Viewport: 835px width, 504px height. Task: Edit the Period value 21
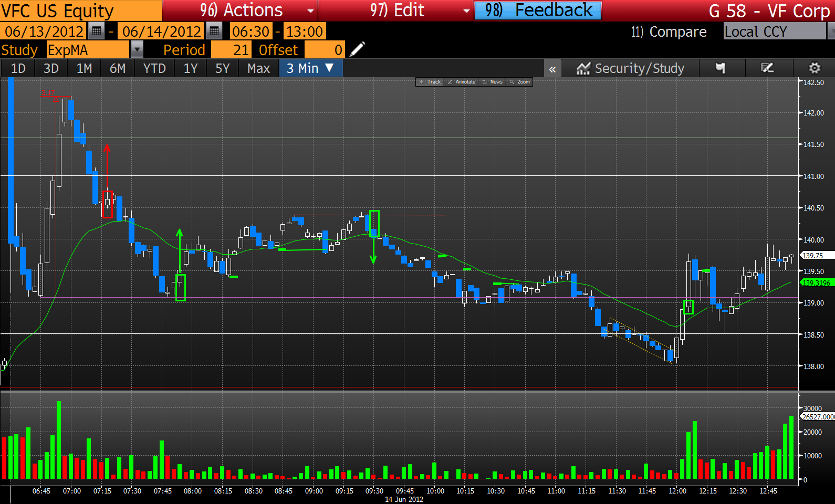tap(232, 50)
